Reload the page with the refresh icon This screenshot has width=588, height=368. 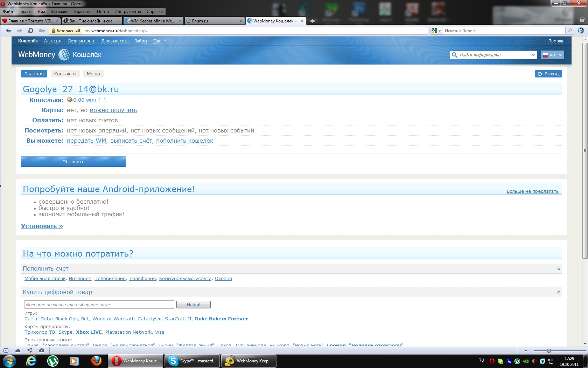[x=31, y=31]
